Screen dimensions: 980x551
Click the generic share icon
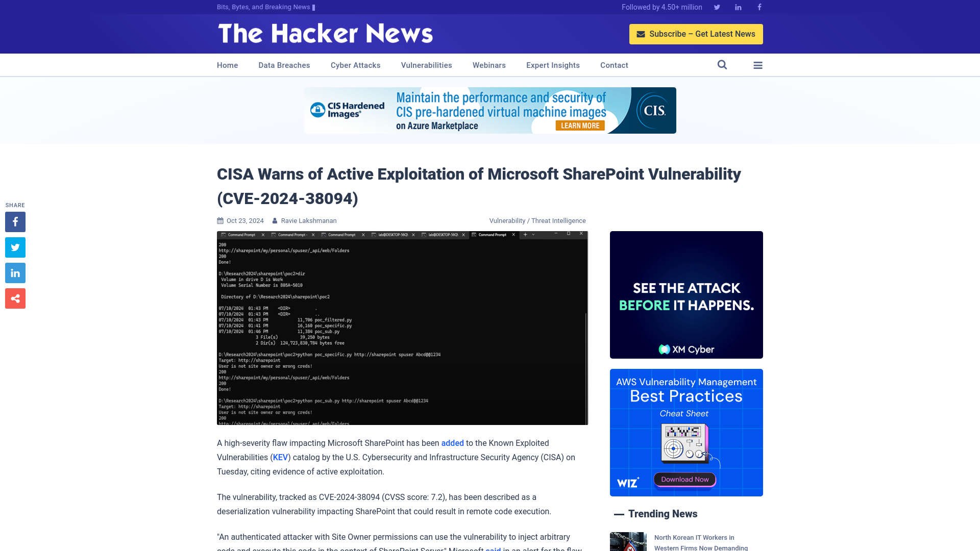click(15, 298)
